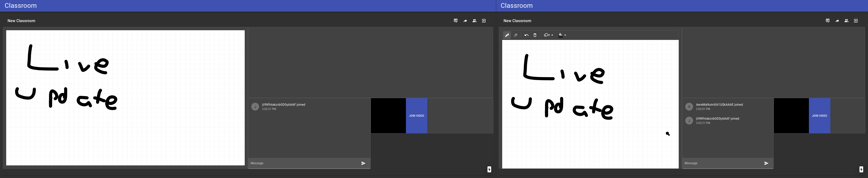This screenshot has height=178, width=868.
Task: Open the fill color picker dropdown
Action: [x=562, y=35]
